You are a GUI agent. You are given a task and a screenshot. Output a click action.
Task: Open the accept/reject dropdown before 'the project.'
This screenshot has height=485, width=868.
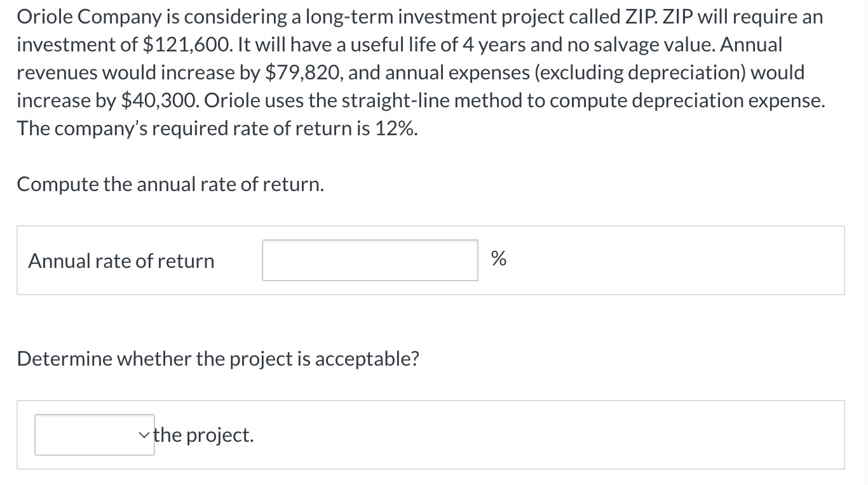coord(94,435)
